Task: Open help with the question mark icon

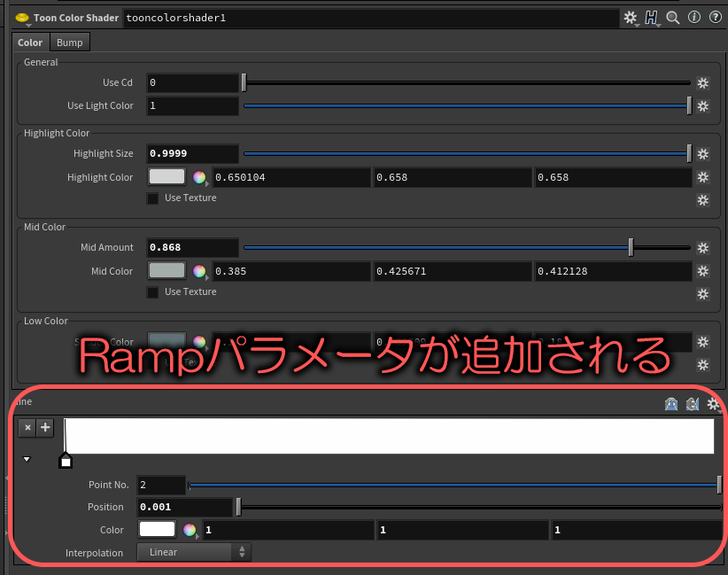Action: point(715,17)
